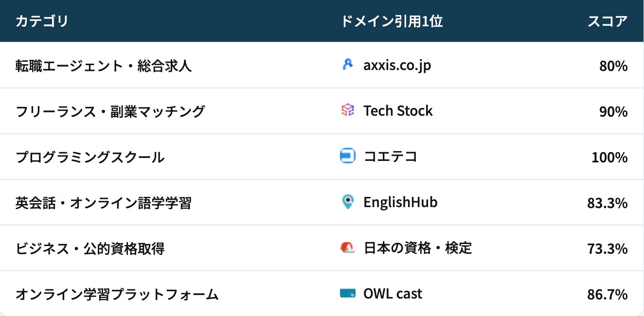This screenshot has height=316, width=644.
Task: Select the フリーランス・副業マッチング category row
Action: click(110, 111)
